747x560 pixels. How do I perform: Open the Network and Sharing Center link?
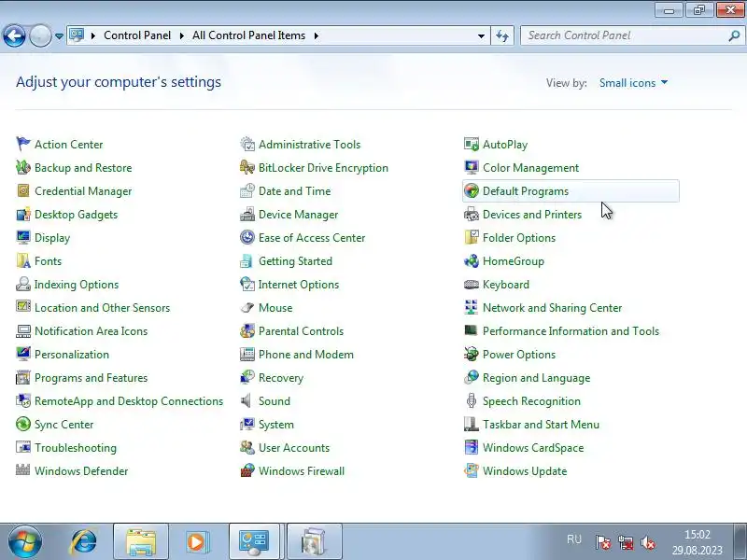click(x=552, y=308)
